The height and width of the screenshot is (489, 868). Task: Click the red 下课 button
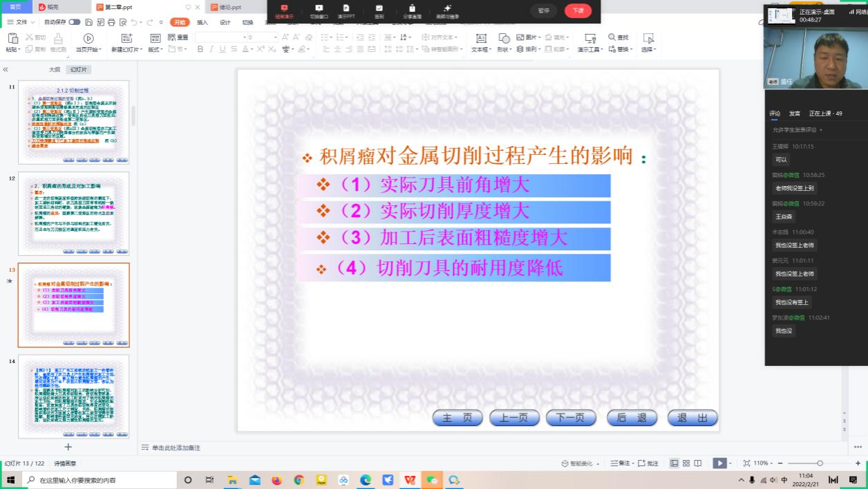[x=578, y=11]
